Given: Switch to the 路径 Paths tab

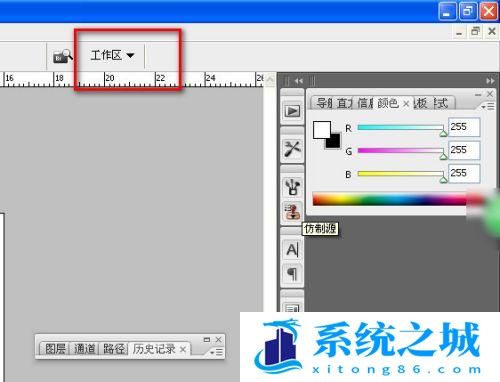Looking at the screenshot, I should (114, 349).
